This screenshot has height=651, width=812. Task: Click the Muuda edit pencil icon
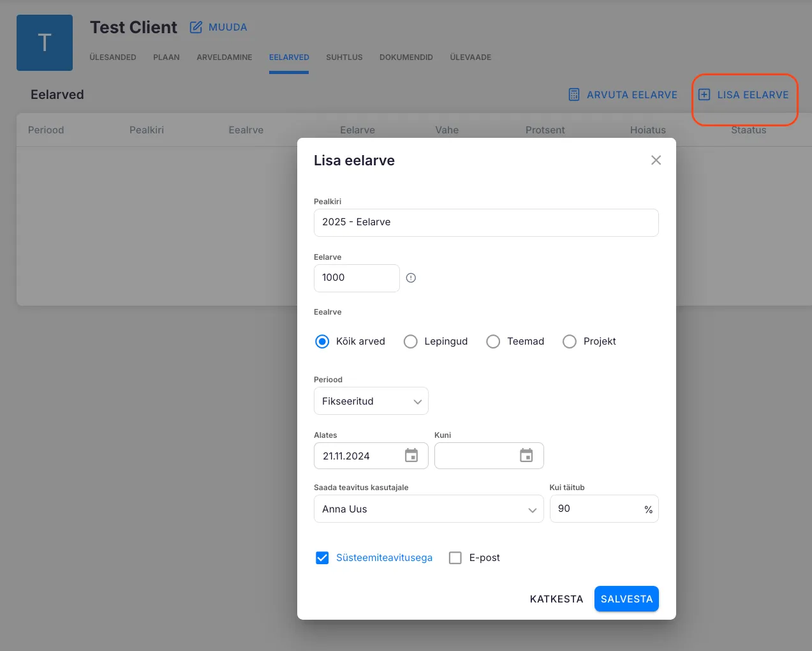click(196, 27)
